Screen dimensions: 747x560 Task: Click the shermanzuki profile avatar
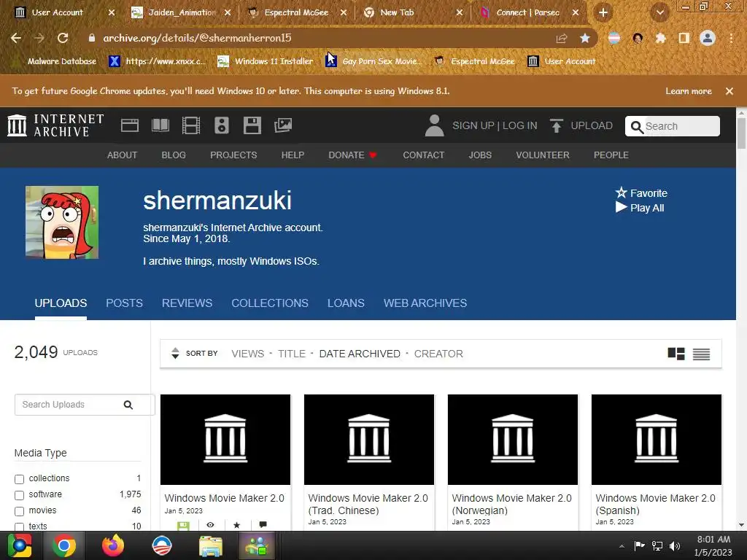tap(62, 222)
